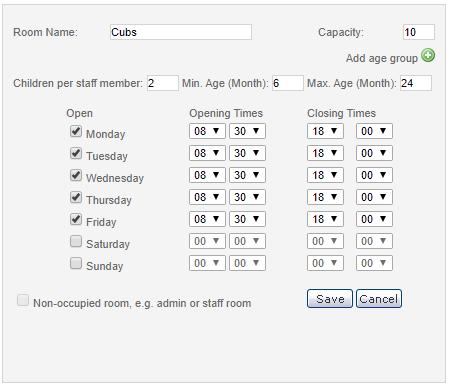The width and height of the screenshot is (450, 386).
Task: Open Friday closing hour dropdown
Action: 325,219
